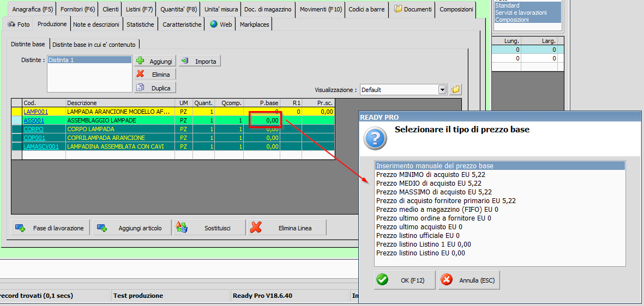This screenshot has height=306, width=644.
Task: Click the Duplica button
Action: point(155,87)
